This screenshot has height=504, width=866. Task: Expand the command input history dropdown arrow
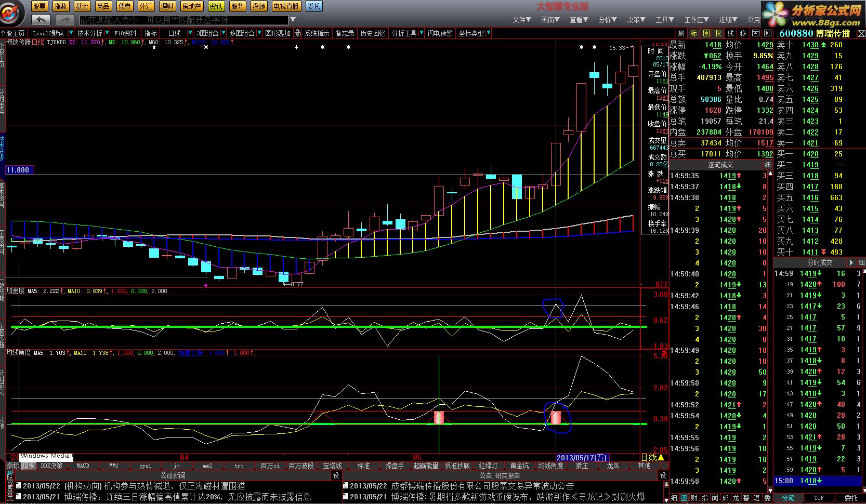(293, 20)
